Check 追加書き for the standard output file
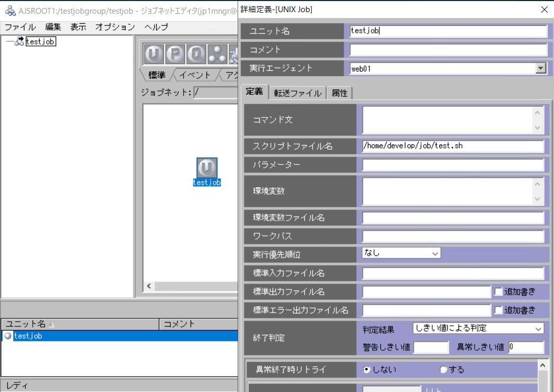554x392 pixels. click(x=497, y=291)
